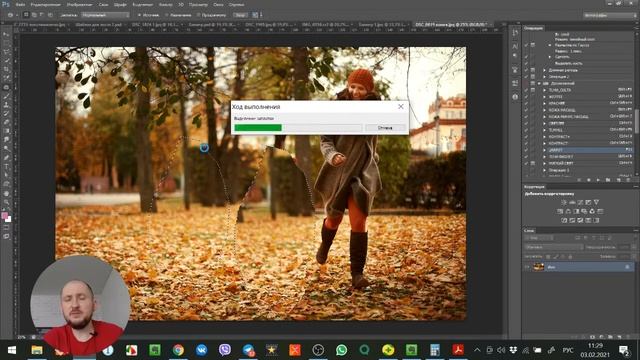Select the Lasso tool

7,52
